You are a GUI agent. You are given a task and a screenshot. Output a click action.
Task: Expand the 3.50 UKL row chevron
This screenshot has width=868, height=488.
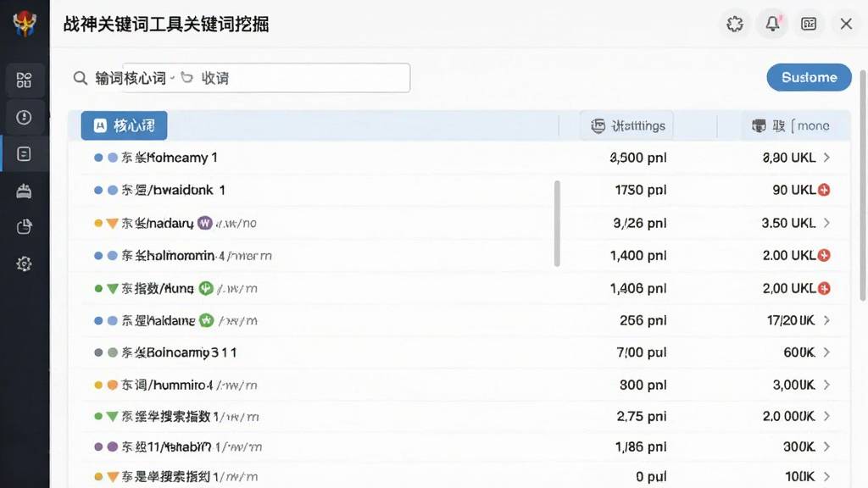point(826,223)
